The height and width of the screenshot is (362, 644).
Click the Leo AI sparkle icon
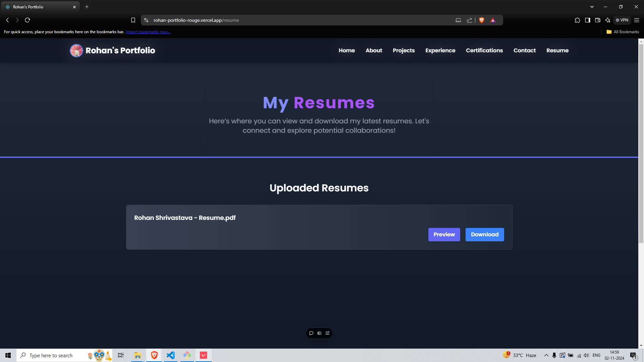tap(607, 20)
